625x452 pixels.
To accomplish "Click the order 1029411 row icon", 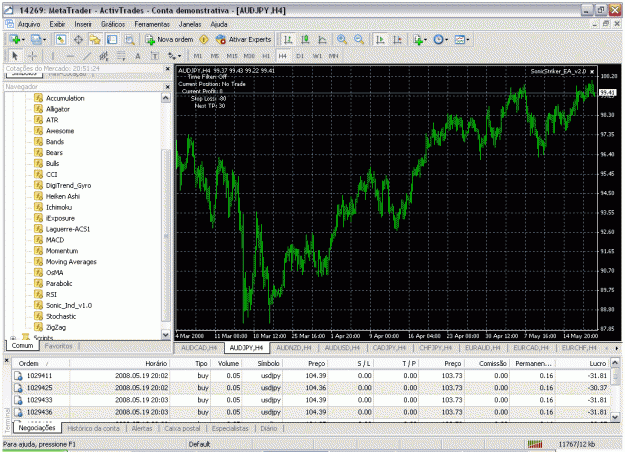I will click(x=18, y=376).
